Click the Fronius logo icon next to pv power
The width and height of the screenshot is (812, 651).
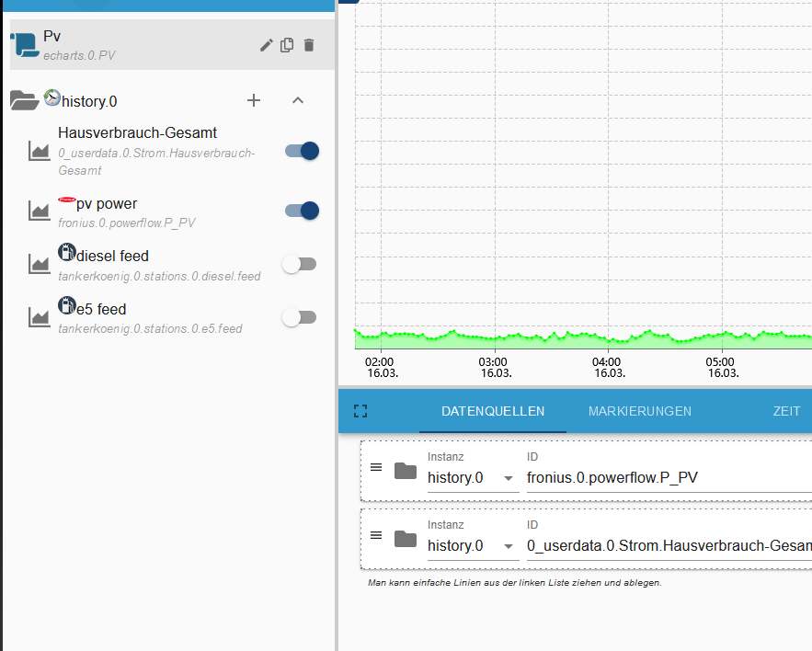click(67, 200)
